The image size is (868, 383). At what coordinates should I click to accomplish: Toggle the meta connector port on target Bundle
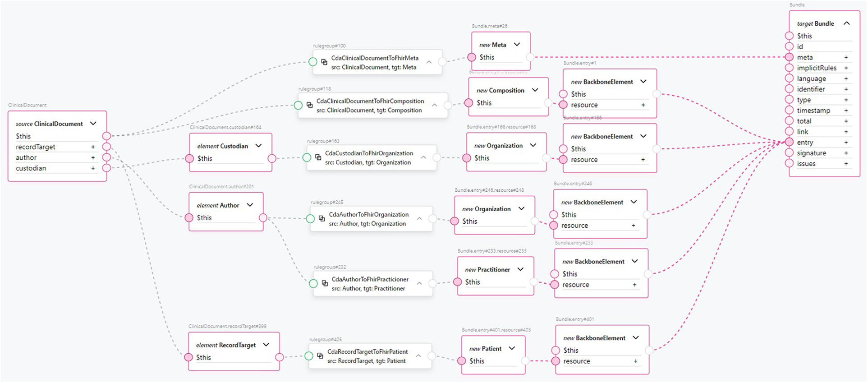pos(789,57)
